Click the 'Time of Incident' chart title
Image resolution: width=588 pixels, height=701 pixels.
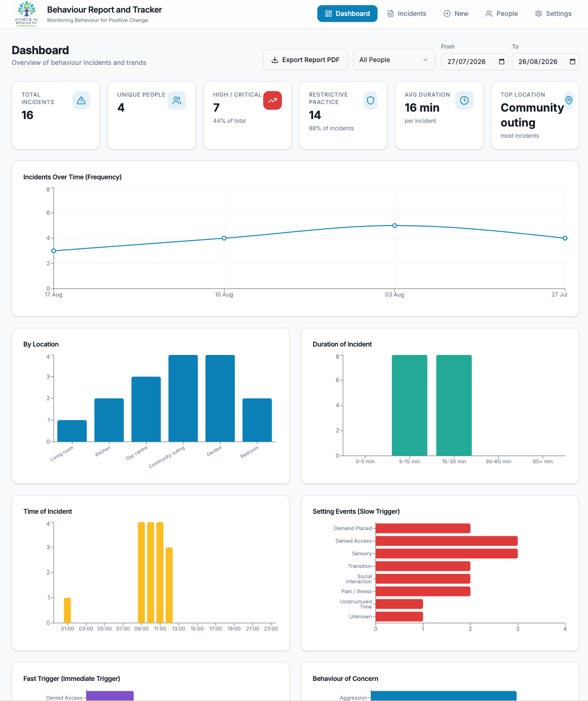click(x=48, y=511)
